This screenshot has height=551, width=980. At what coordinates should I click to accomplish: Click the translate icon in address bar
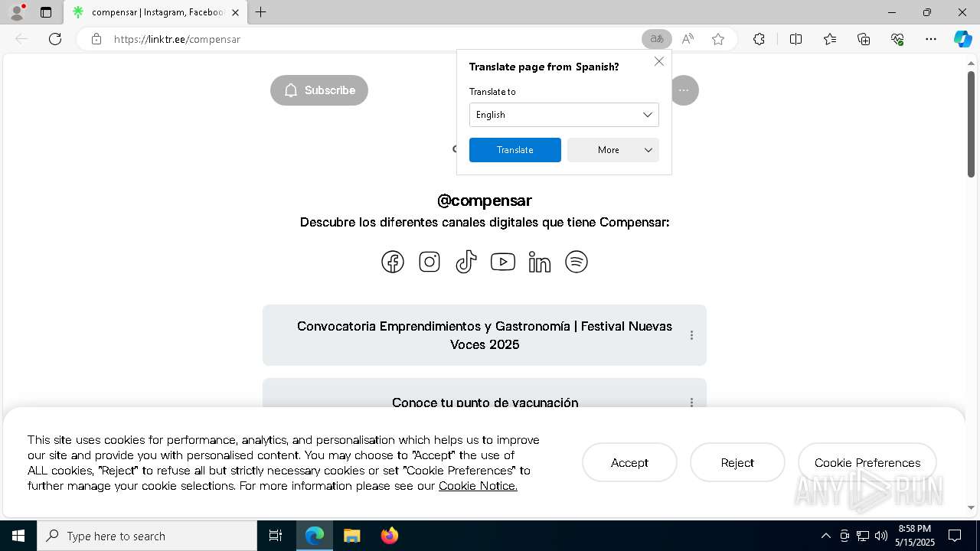[x=656, y=39]
